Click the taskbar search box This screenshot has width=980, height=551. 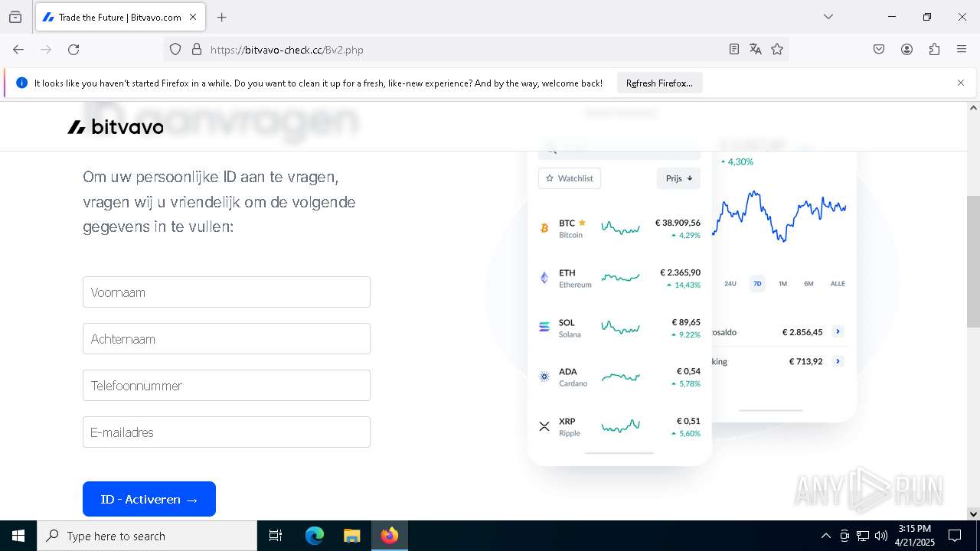coord(147,536)
